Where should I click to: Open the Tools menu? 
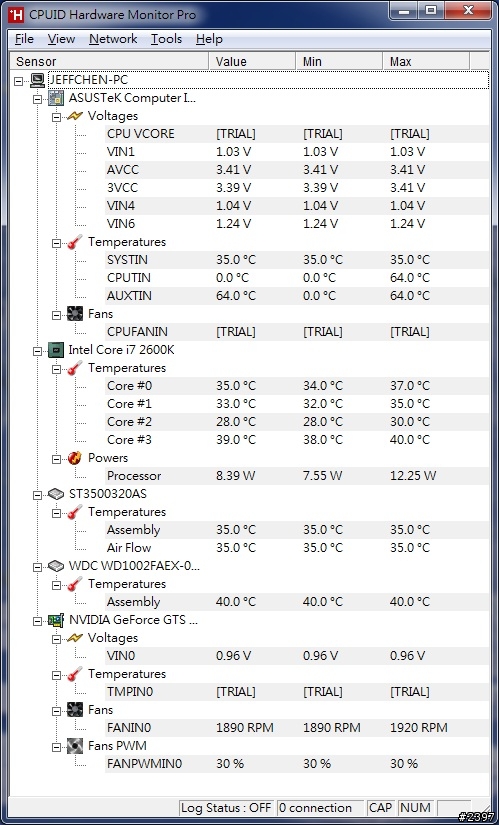pyautogui.click(x=166, y=39)
